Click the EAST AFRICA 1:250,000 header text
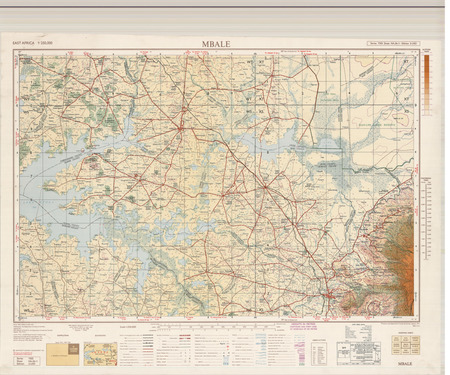The image size is (450, 375). [33, 43]
